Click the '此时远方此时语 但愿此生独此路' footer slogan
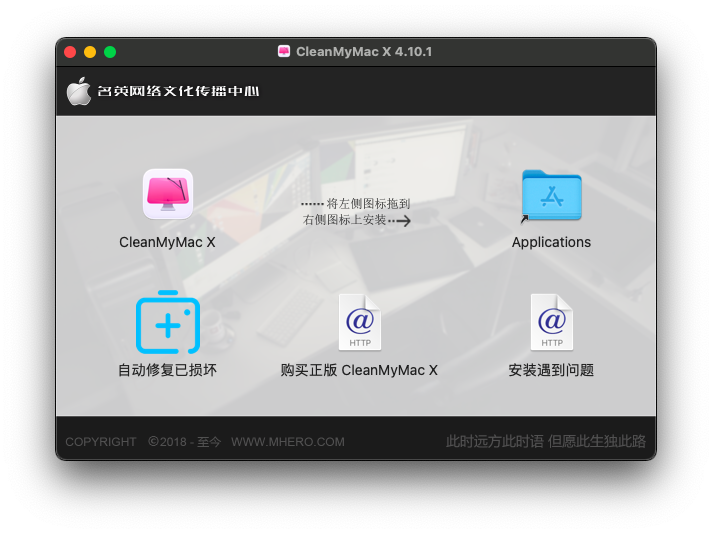Viewport: 712px width, 534px height. point(545,441)
